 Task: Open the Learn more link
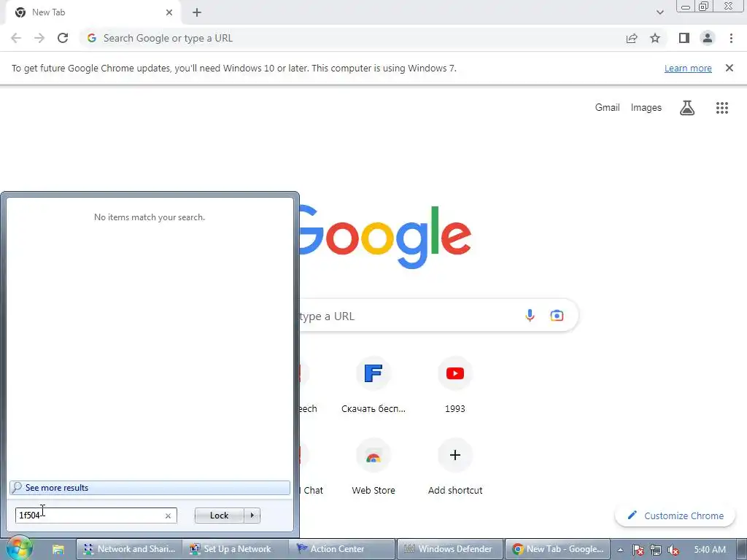pyautogui.click(x=688, y=68)
